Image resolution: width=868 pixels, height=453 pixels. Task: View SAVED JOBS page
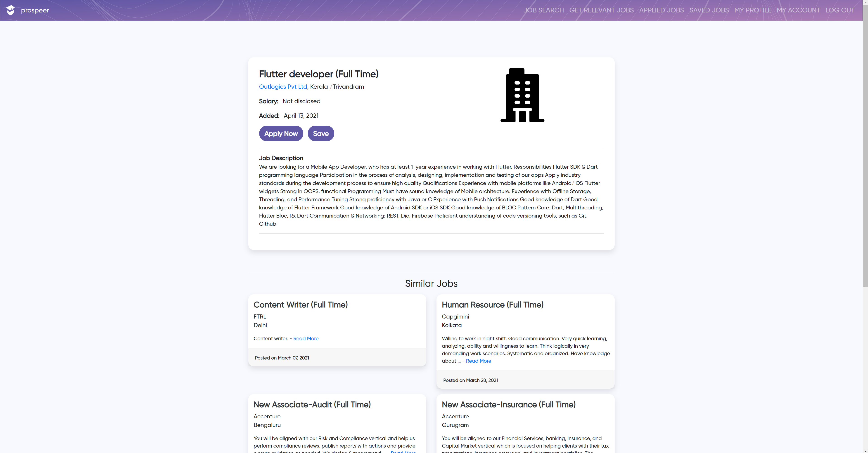point(709,10)
